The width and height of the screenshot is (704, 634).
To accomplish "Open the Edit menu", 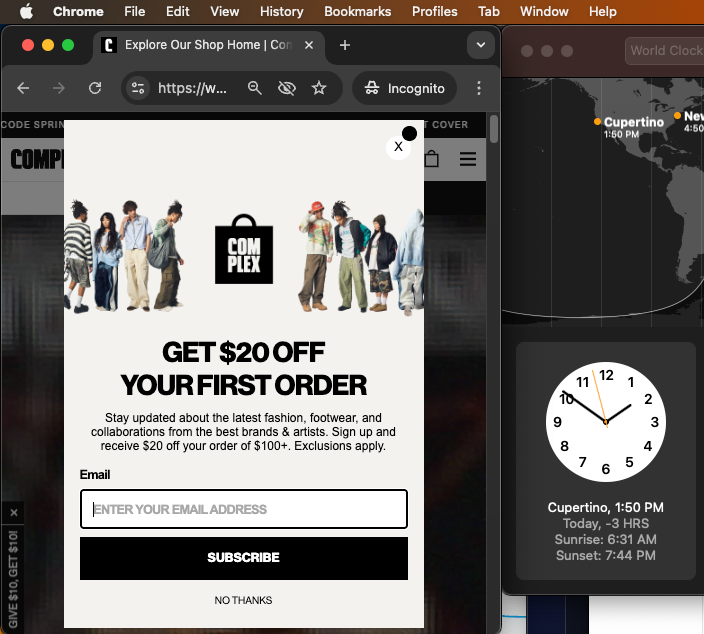I will click(x=177, y=11).
